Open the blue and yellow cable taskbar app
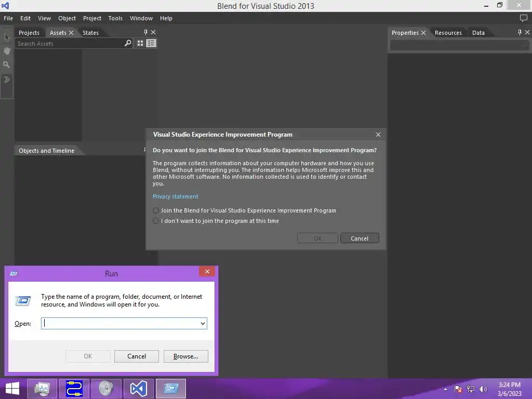532x399 pixels. coord(74,389)
